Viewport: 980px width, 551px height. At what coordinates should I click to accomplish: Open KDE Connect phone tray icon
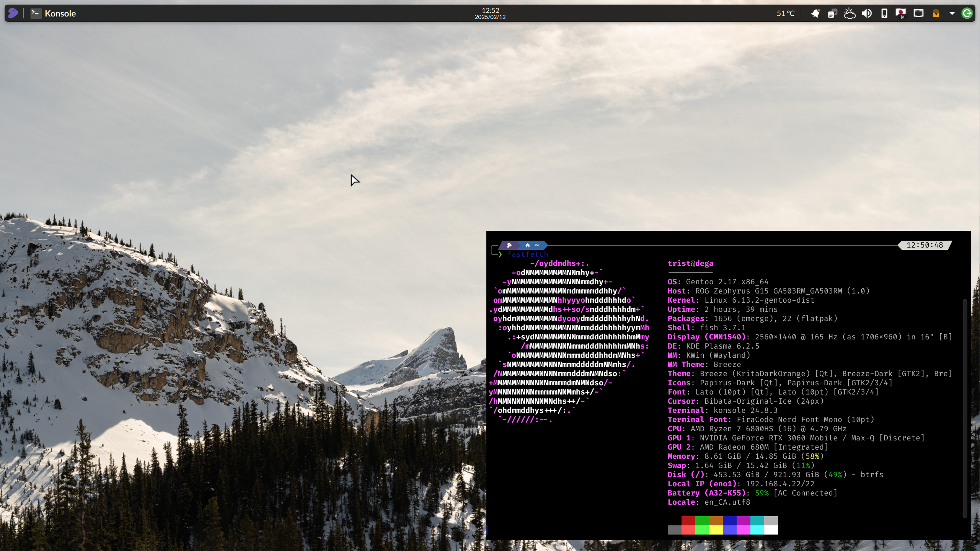click(x=884, y=13)
